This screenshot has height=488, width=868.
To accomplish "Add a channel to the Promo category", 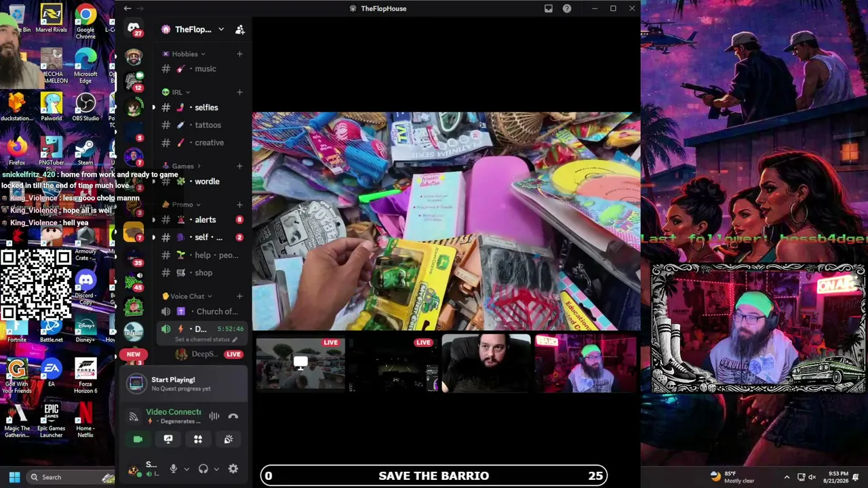I will pos(239,205).
